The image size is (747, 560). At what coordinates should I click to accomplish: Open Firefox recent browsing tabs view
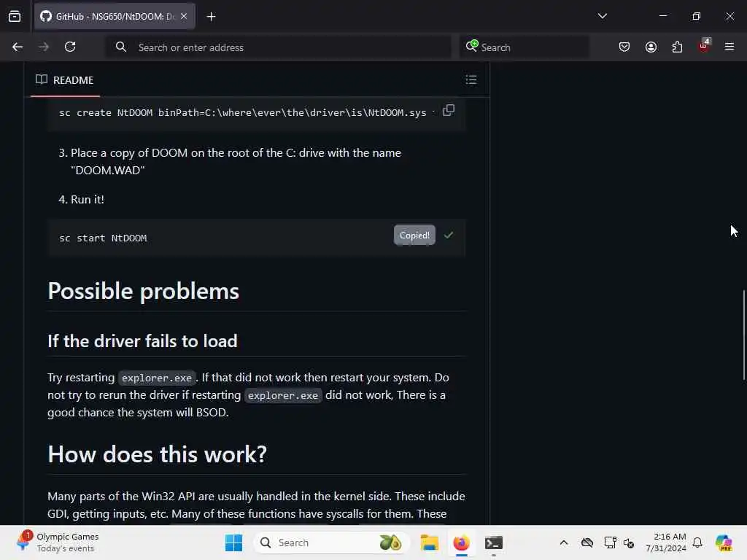coord(15,16)
